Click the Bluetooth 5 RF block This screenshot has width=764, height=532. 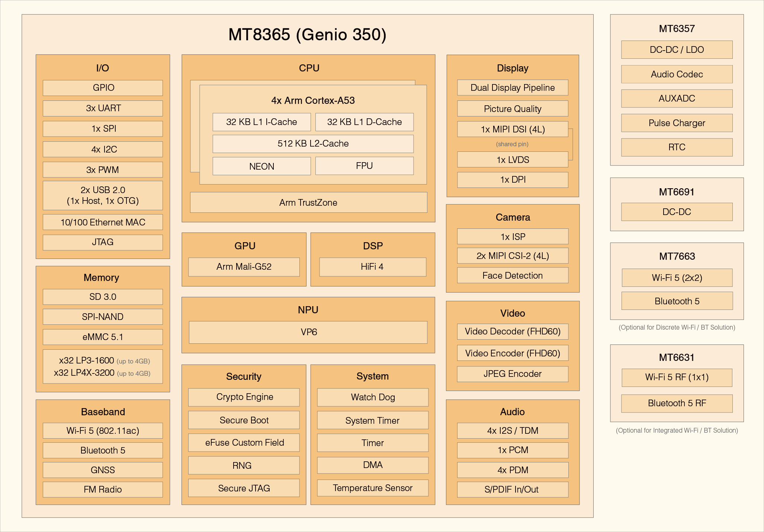677,403
